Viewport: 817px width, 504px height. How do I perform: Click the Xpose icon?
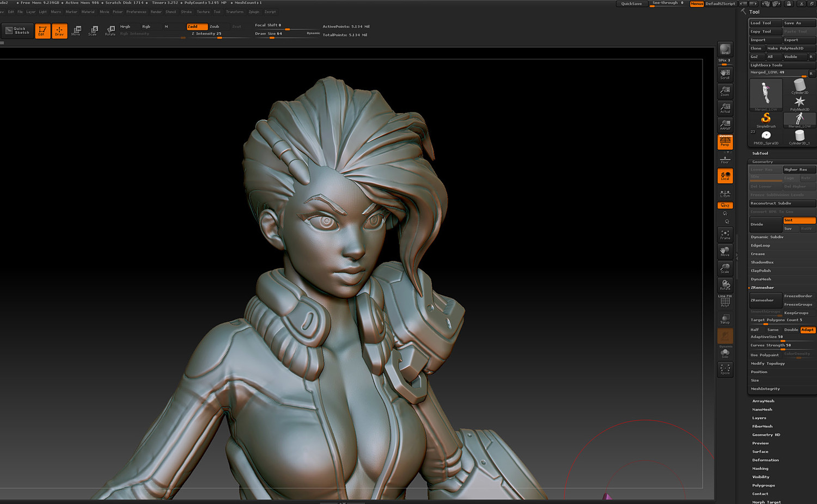pyautogui.click(x=725, y=370)
